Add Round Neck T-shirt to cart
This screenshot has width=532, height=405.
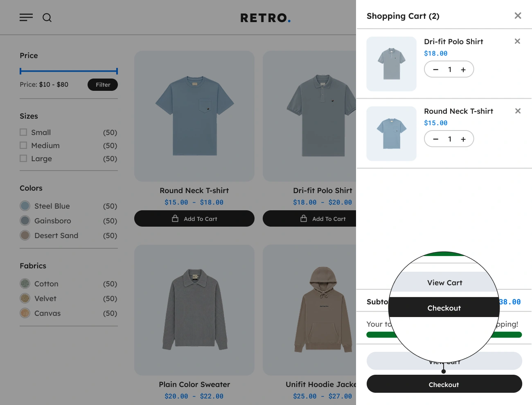pos(194,218)
